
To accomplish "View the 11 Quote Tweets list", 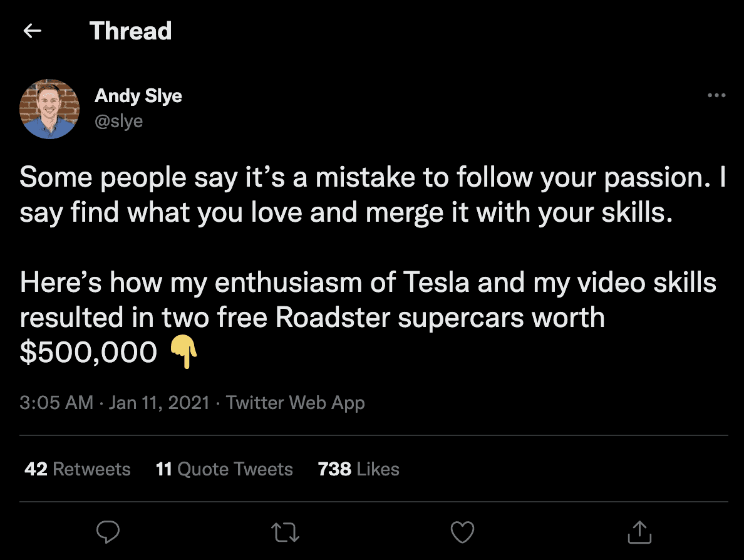I will [224, 469].
